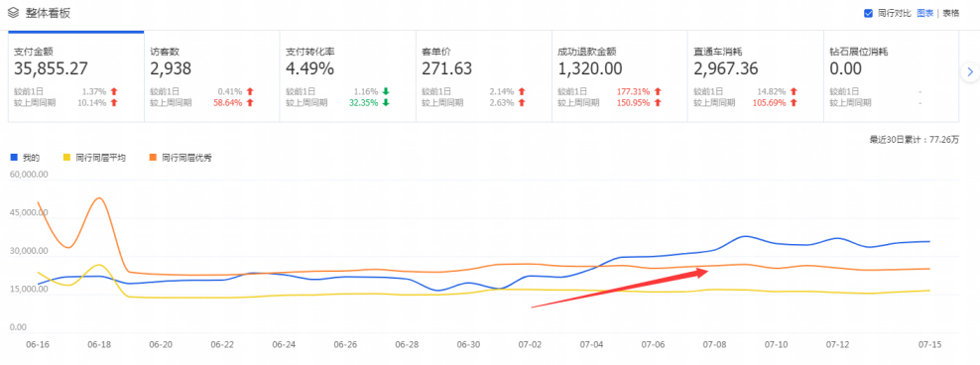This screenshot has width=980, height=365.
Task: Click the red up arrow beside 2.63%
Action: (522, 102)
